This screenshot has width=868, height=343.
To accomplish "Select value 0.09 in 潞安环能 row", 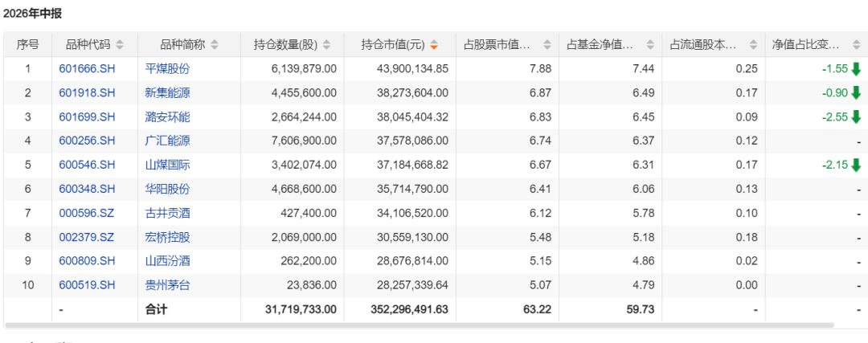I will [748, 117].
